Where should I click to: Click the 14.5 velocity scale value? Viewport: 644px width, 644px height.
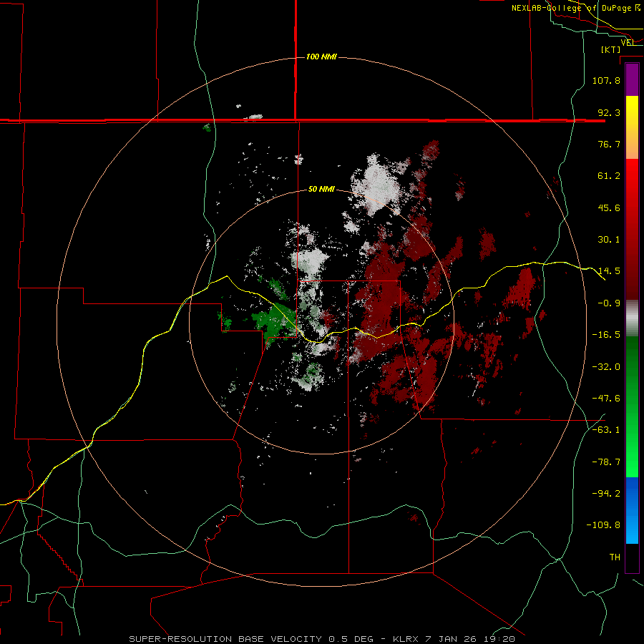[x=609, y=271]
